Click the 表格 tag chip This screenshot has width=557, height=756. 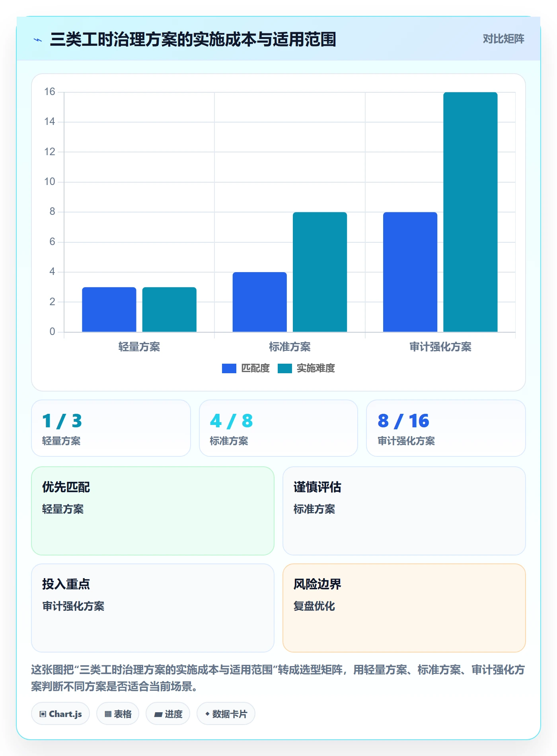click(x=118, y=714)
